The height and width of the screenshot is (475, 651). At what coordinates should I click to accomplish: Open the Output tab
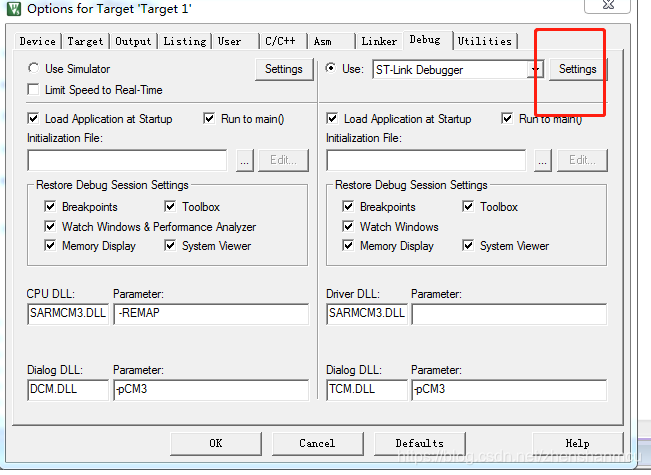133,41
